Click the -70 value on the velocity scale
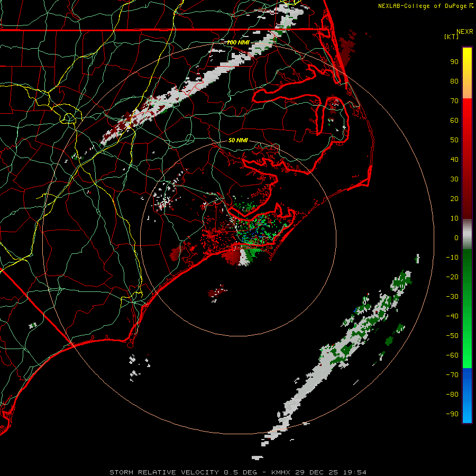The width and height of the screenshot is (476, 476). pyautogui.click(x=452, y=375)
